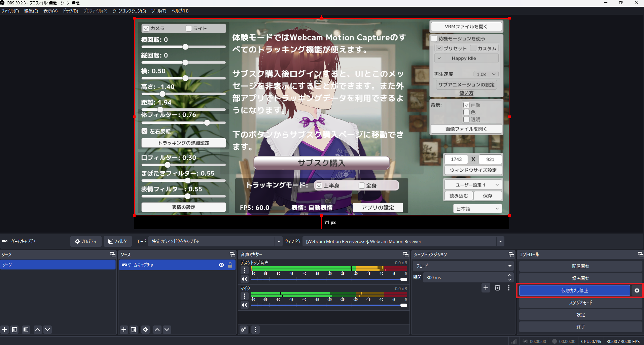Open the シーンコレクション(S) menu
This screenshot has width=644, height=345.
pyautogui.click(x=129, y=11)
